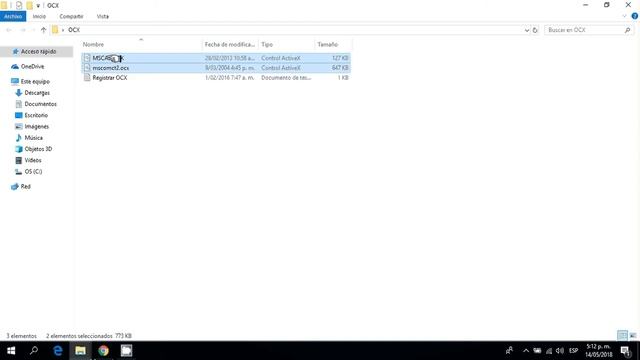Click the properties icon in title bar
This screenshot has width=640, height=360.
(x=19, y=5)
